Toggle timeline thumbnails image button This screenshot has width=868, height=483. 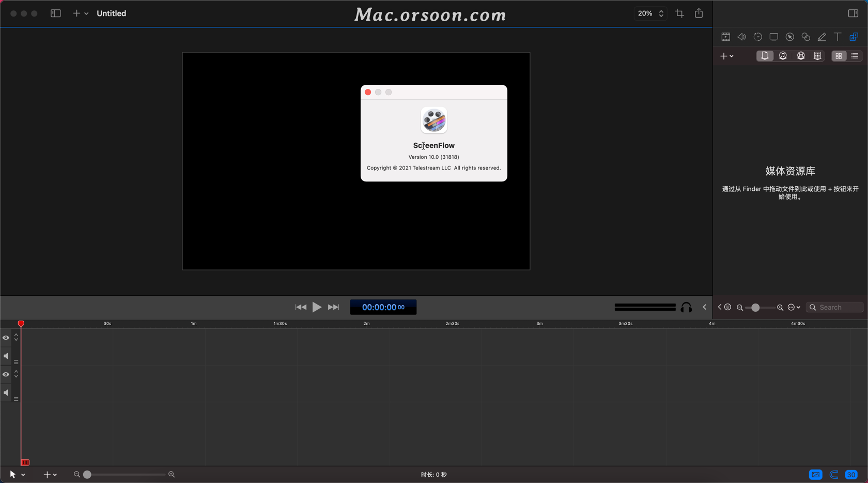[816, 474]
